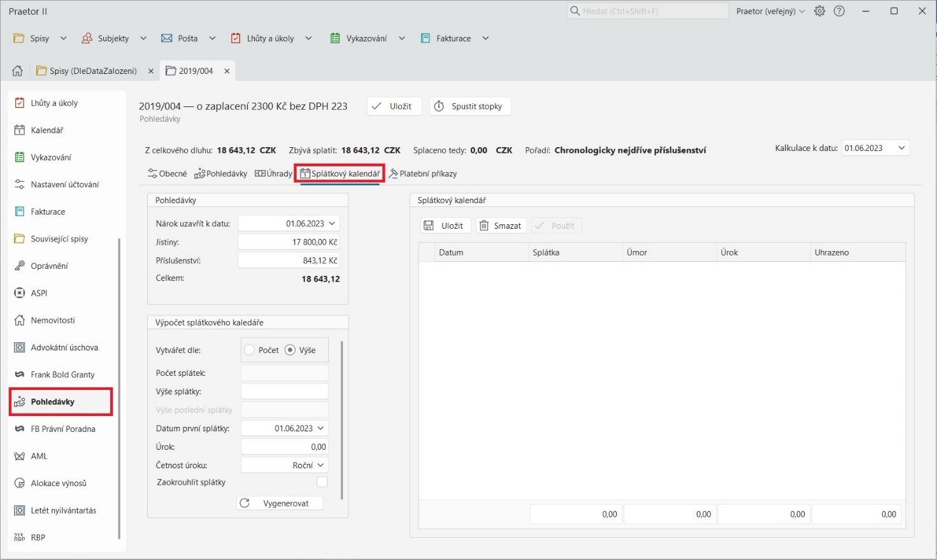Select the Výše radio button
The width and height of the screenshot is (937, 560).
click(x=290, y=350)
